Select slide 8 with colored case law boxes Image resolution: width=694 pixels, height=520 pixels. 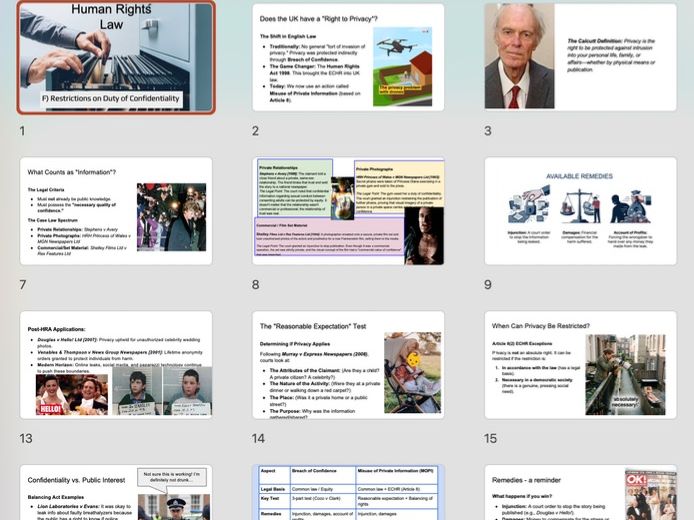coord(348,211)
